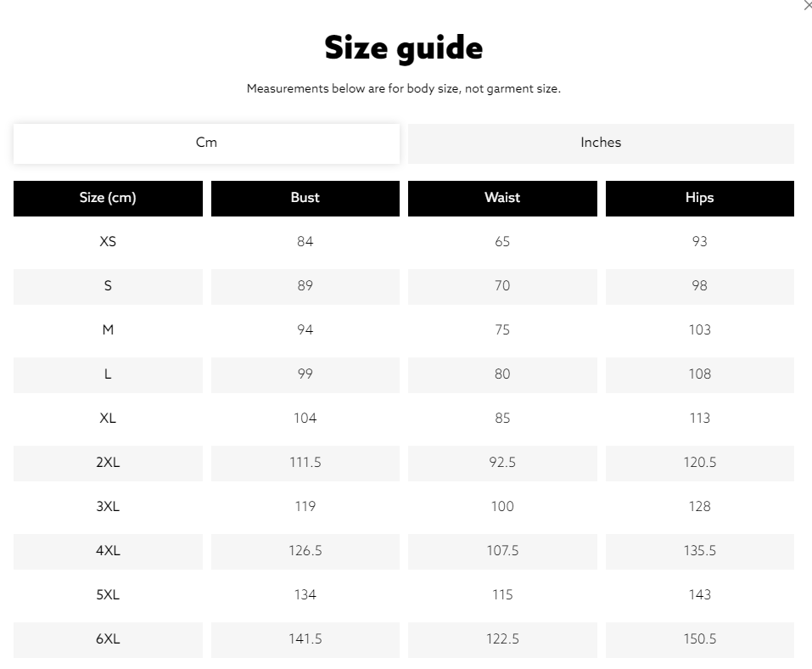Click the Size (cm) column header
The image size is (812, 669).
tap(108, 198)
